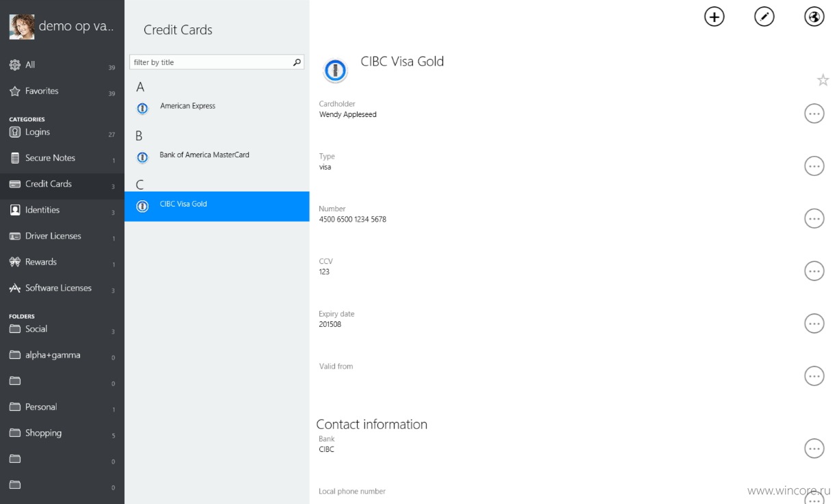Select the Bank of America MasterCard entry
839x504 pixels.
[x=217, y=157]
